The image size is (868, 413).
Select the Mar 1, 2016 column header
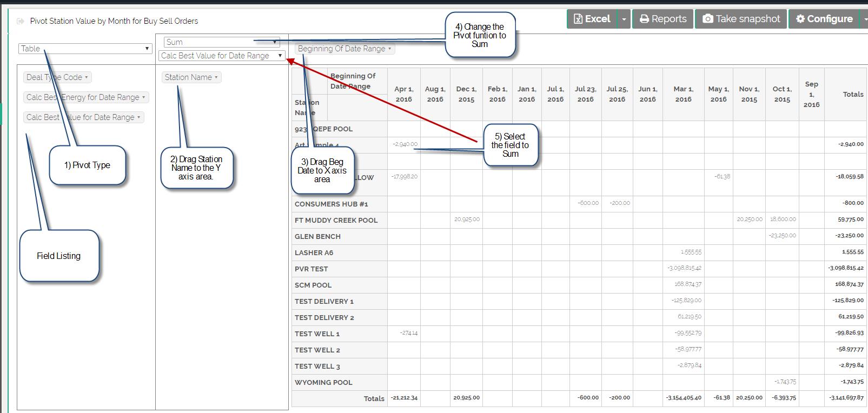(x=683, y=94)
